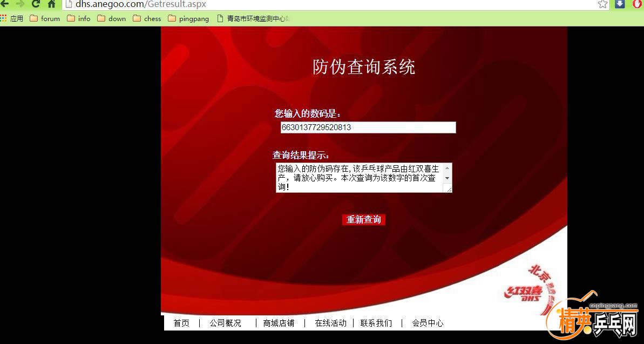Open the info bookmark folder
This screenshot has height=344, width=644.
click(x=78, y=18)
